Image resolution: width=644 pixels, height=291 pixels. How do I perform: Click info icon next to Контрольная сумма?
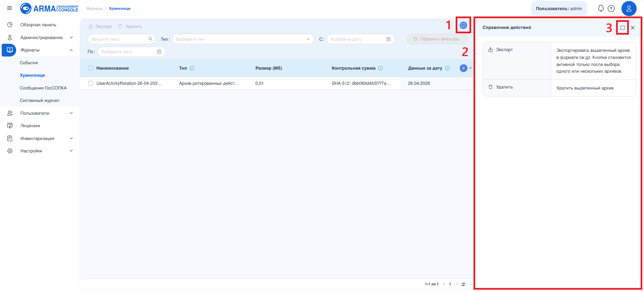pyautogui.click(x=381, y=68)
